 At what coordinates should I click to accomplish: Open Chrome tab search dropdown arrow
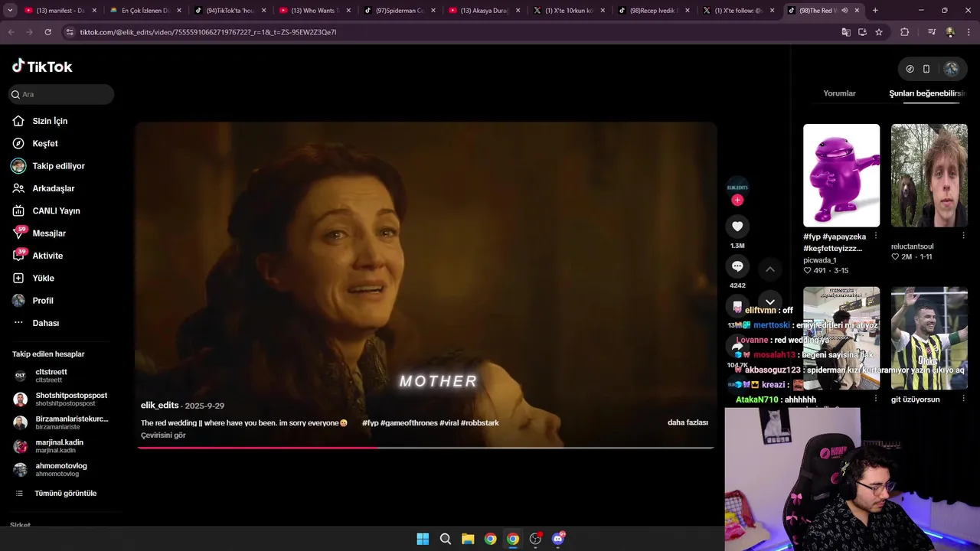[10, 10]
